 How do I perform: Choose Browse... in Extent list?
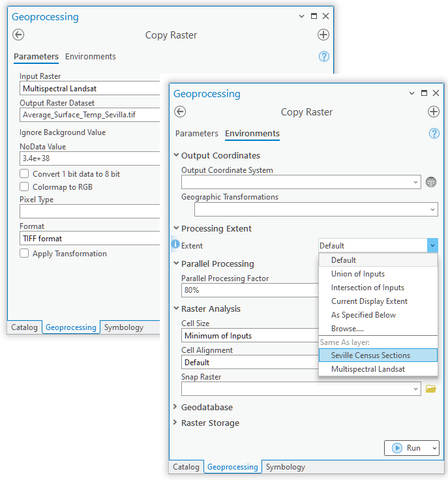pos(378,329)
